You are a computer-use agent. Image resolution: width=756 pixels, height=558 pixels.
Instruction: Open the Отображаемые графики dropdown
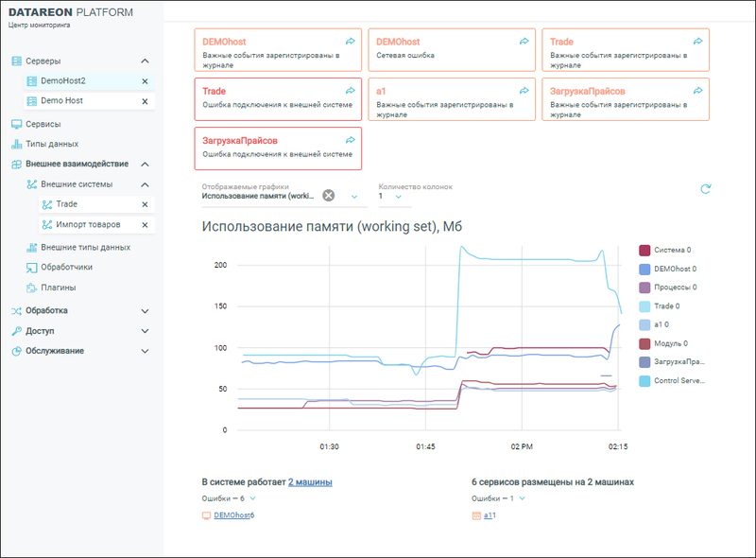coord(352,196)
